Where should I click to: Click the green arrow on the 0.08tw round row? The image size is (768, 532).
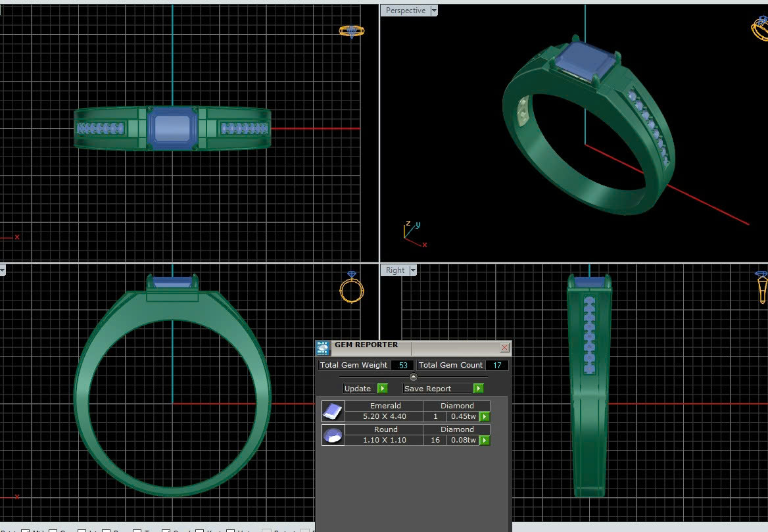pos(485,441)
